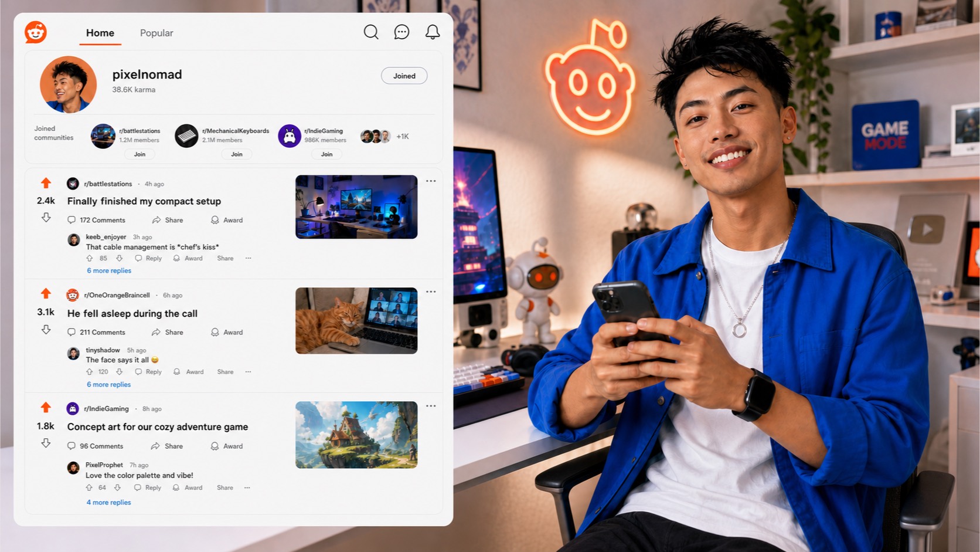Downvote the 'He fell asleep during the call' post

click(46, 330)
